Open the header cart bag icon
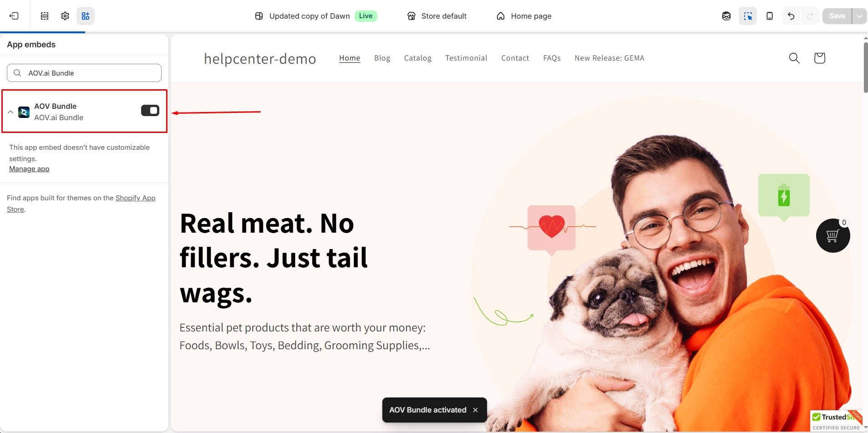 click(x=820, y=58)
